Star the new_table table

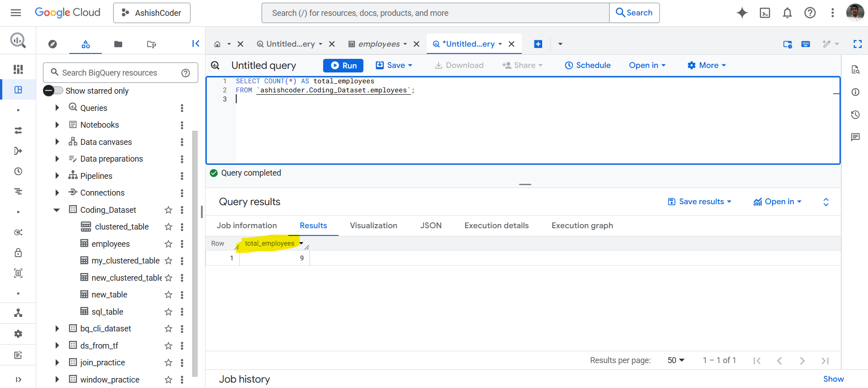click(168, 294)
